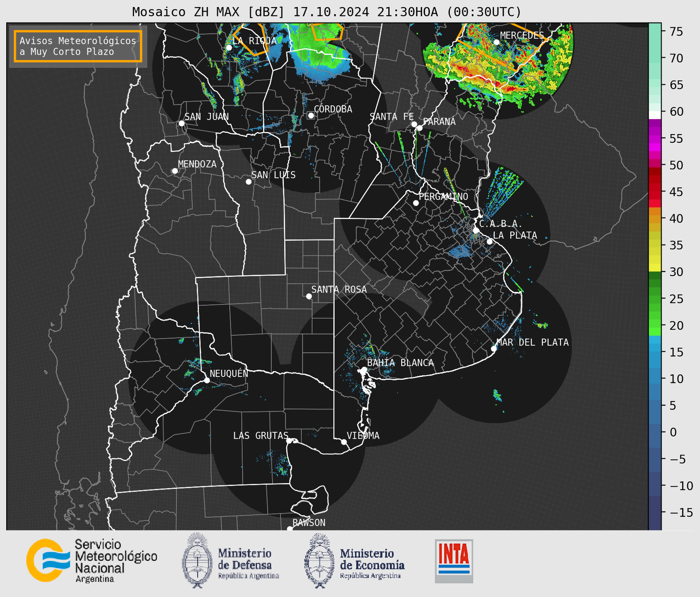Image resolution: width=700 pixels, height=597 pixels.
Task: Click the C.A.B.A. city marker dot
Action: coord(476,230)
